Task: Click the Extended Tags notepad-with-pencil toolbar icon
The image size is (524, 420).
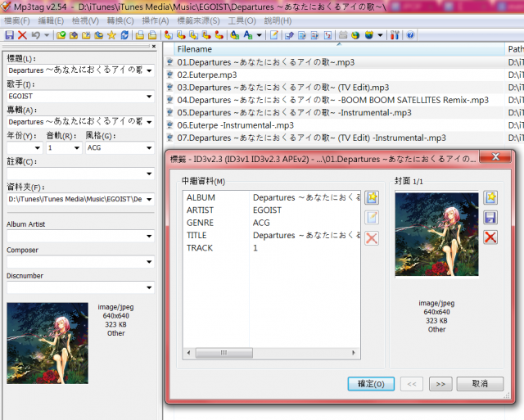Action: [x=273, y=34]
